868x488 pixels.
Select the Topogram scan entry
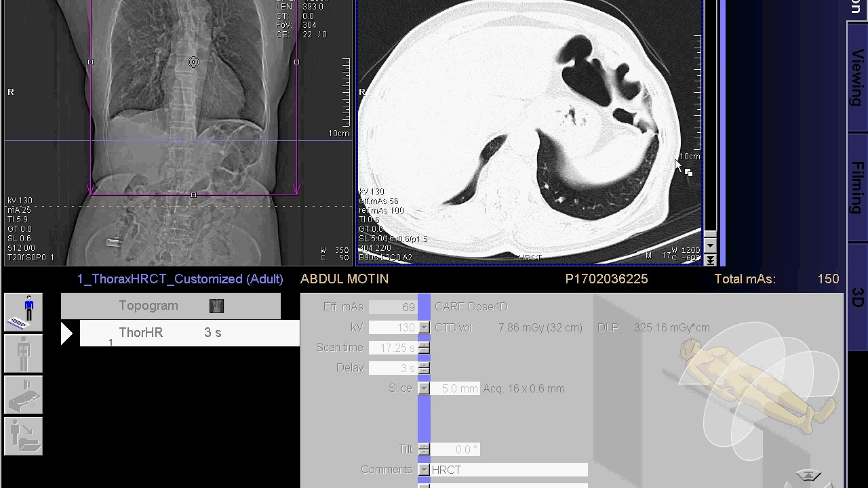click(171, 306)
